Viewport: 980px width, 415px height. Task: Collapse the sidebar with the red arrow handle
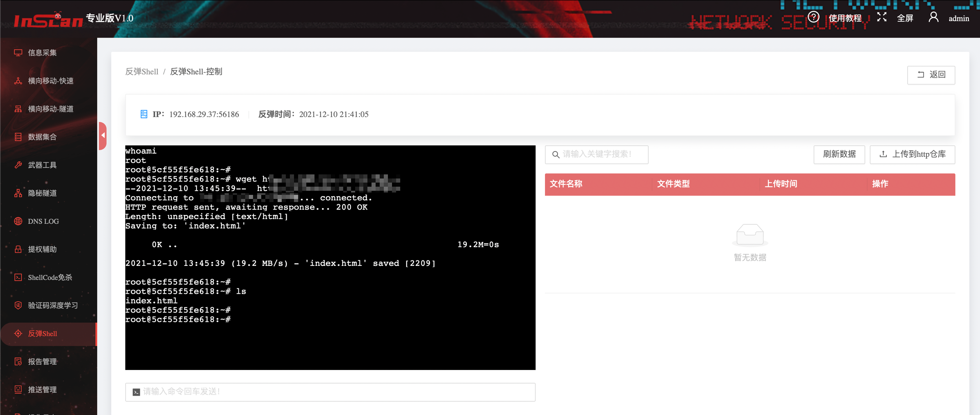[103, 135]
